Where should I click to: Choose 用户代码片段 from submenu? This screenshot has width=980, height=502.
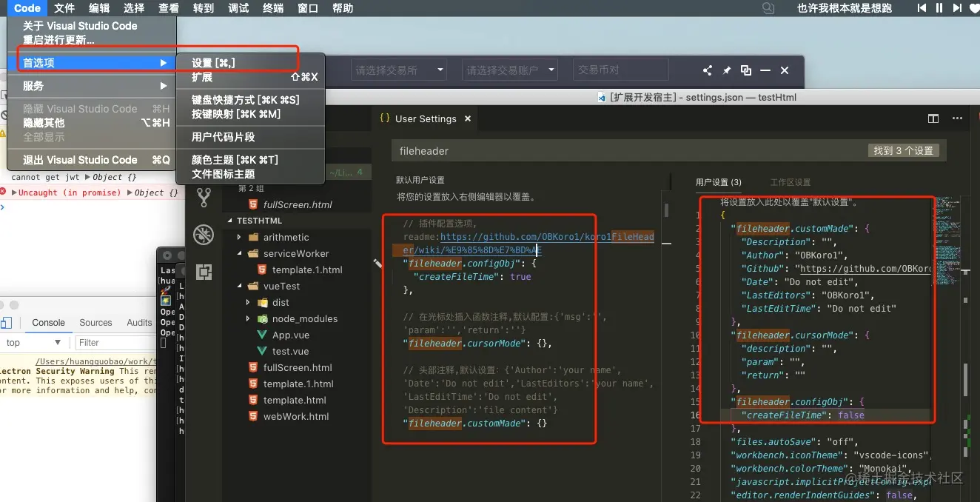point(250,137)
